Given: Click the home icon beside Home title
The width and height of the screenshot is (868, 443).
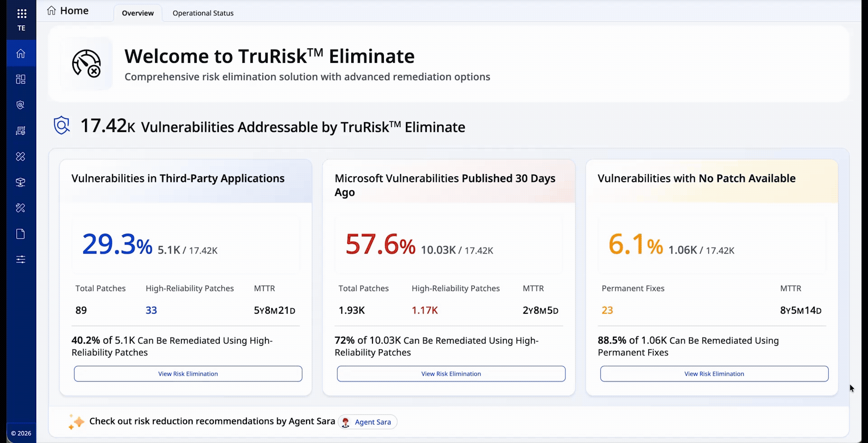Looking at the screenshot, I should pyautogui.click(x=52, y=10).
